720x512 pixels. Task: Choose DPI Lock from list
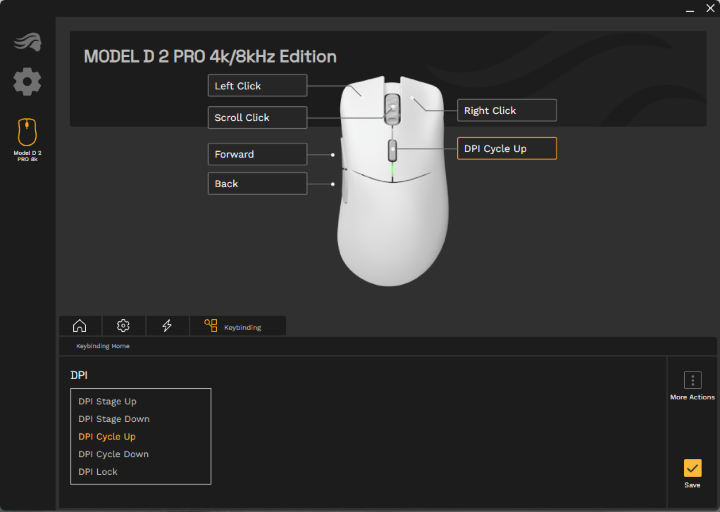pos(98,472)
